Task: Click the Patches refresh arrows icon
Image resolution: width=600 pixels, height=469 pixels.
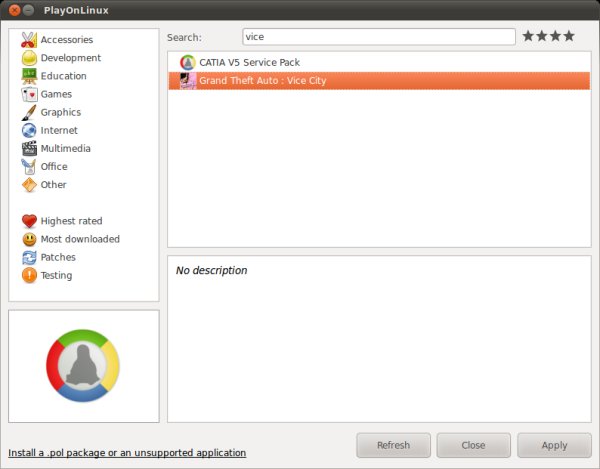Action: [29, 257]
